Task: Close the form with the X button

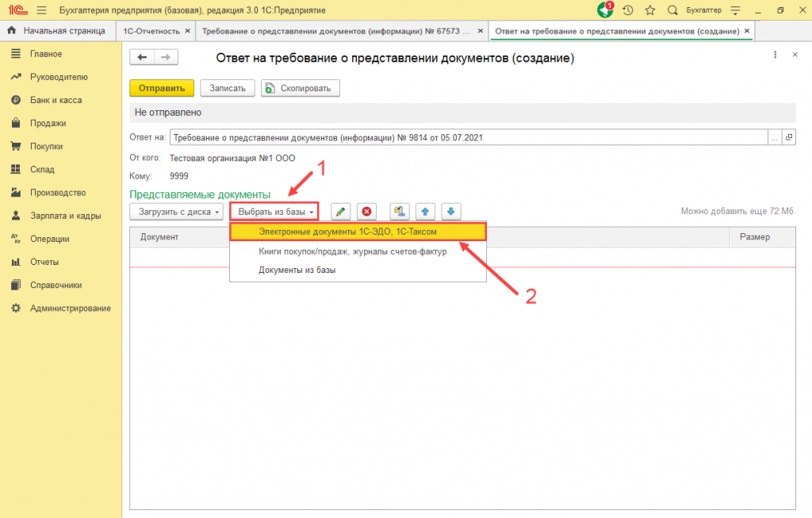Action: [795, 55]
